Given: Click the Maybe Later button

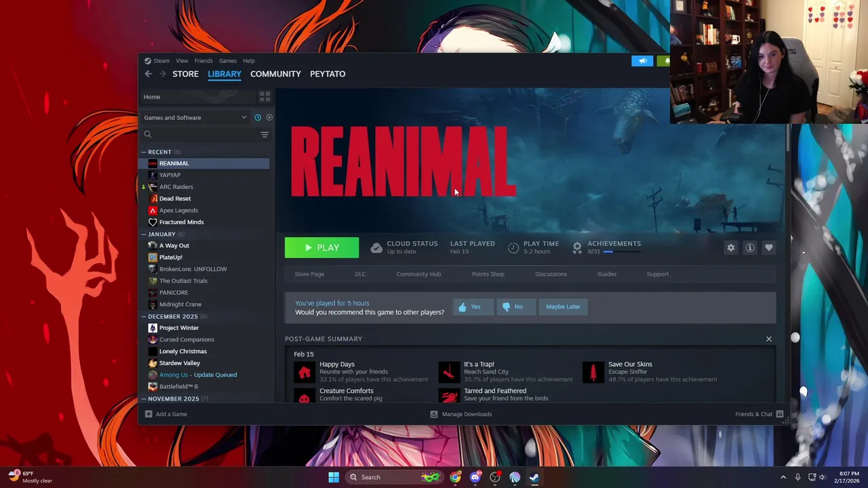Looking at the screenshot, I should 563,307.
